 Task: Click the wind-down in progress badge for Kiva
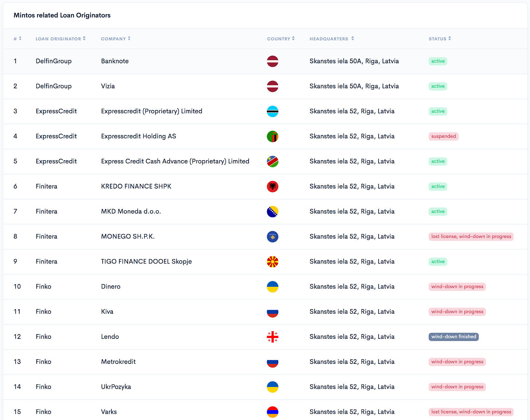click(x=457, y=312)
